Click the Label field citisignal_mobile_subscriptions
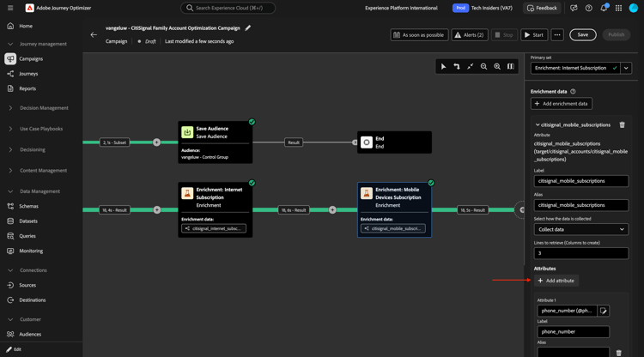This screenshot has height=357, width=644. click(x=581, y=181)
